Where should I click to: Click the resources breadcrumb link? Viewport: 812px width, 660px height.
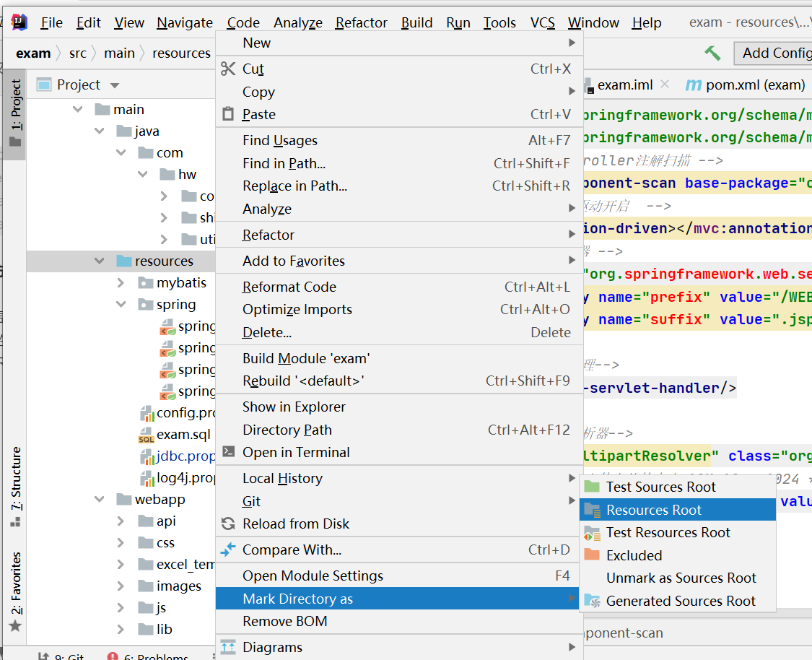pos(181,53)
